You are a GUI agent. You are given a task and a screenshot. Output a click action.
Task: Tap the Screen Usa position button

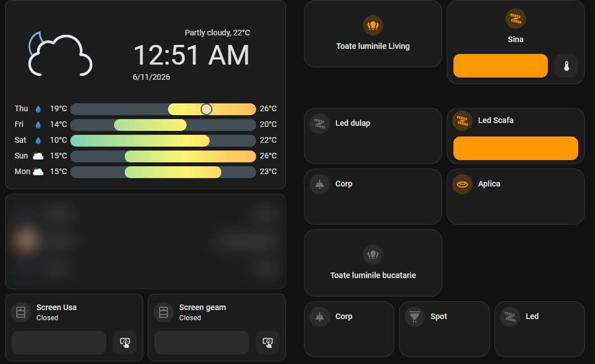coord(125,342)
